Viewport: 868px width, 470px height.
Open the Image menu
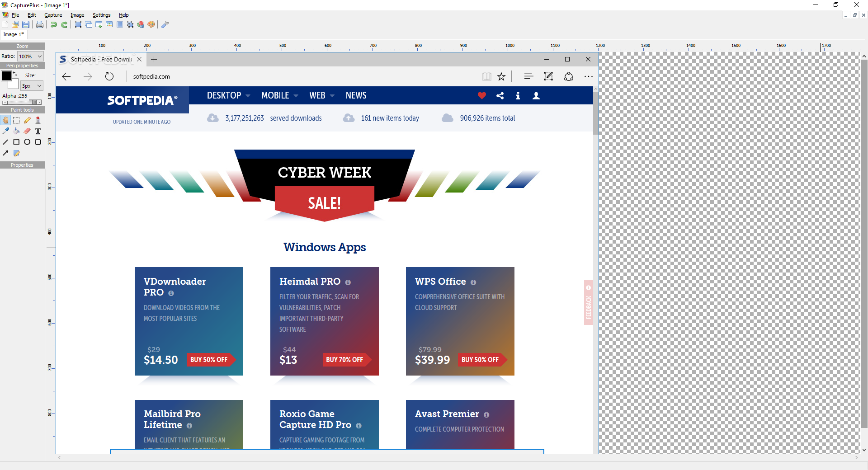coord(77,15)
